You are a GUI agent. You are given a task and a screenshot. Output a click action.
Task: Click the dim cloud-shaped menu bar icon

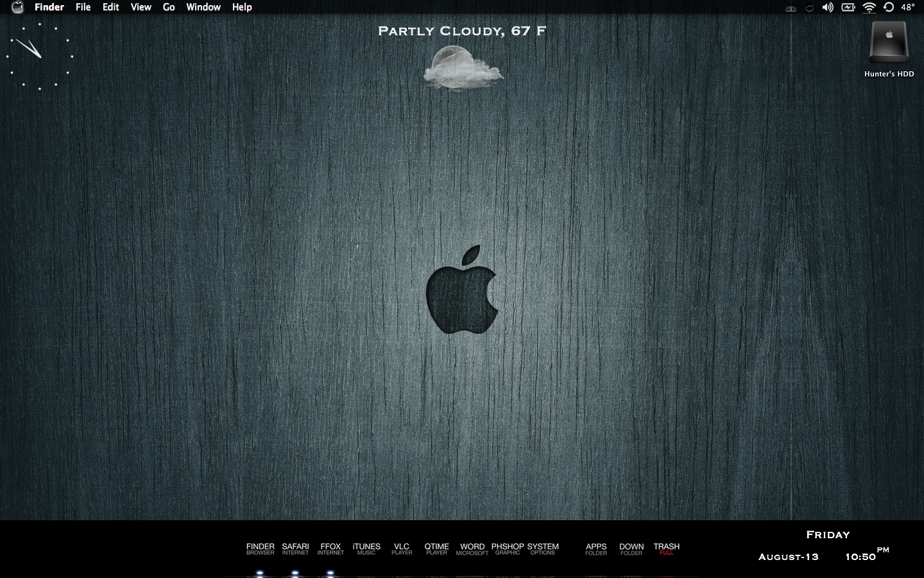click(810, 8)
